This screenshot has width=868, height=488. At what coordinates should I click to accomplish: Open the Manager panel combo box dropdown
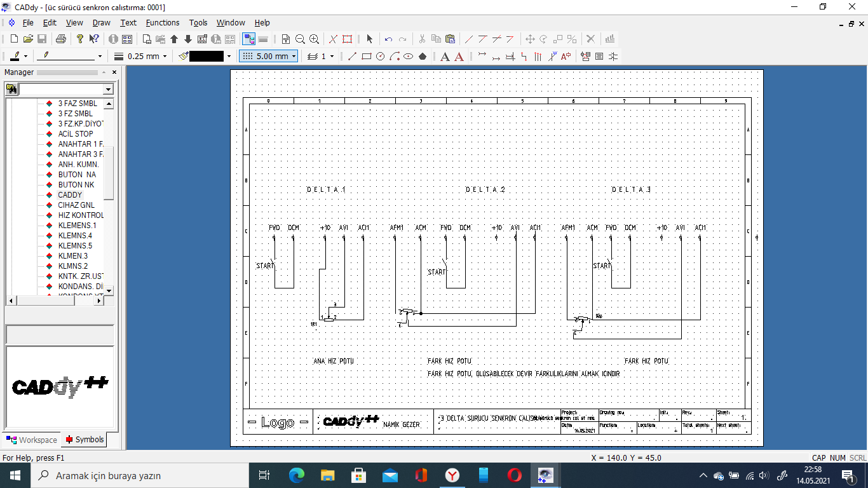coord(108,90)
